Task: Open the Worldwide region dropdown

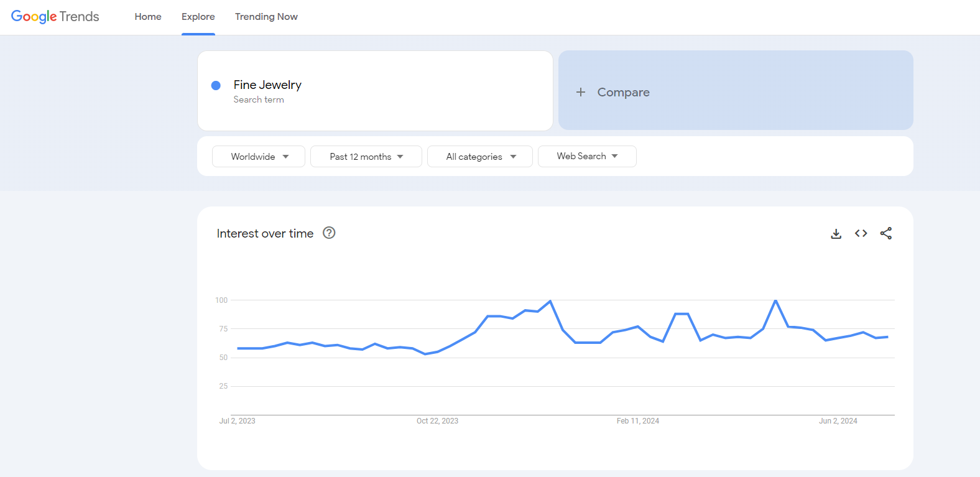Action: point(259,156)
